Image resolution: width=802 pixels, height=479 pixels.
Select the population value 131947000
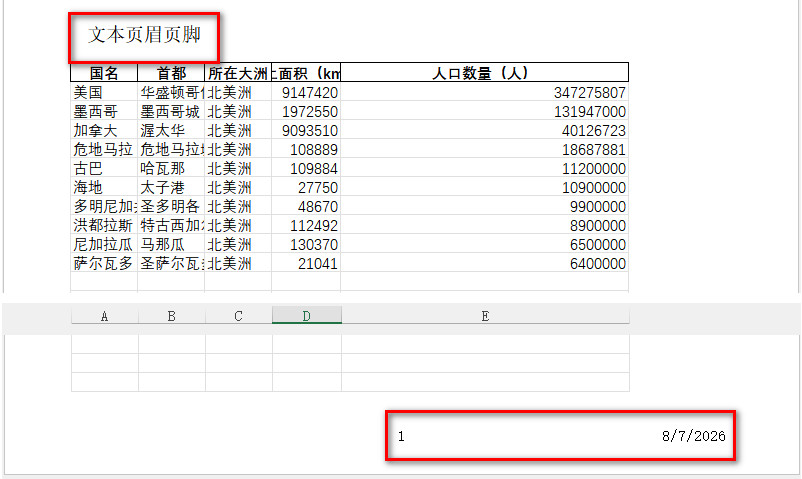(x=484, y=112)
